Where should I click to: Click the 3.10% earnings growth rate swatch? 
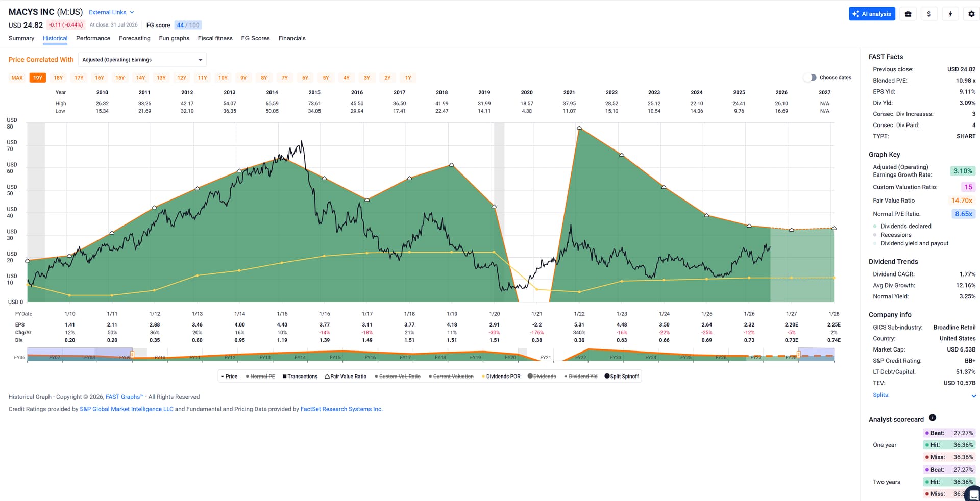tap(963, 171)
